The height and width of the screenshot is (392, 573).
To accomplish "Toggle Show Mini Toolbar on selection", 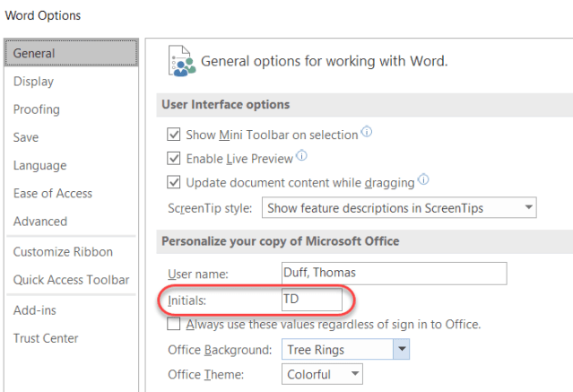I will click(x=174, y=135).
